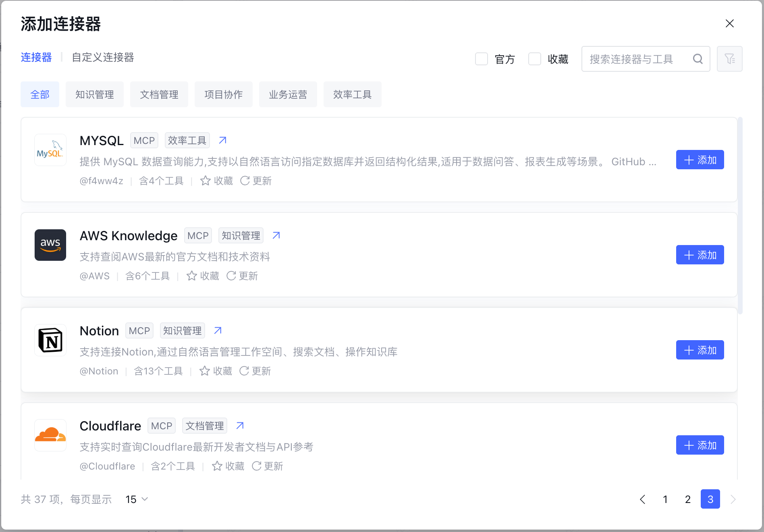Click the @Notion author name
The width and height of the screenshot is (764, 532).
(99, 371)
